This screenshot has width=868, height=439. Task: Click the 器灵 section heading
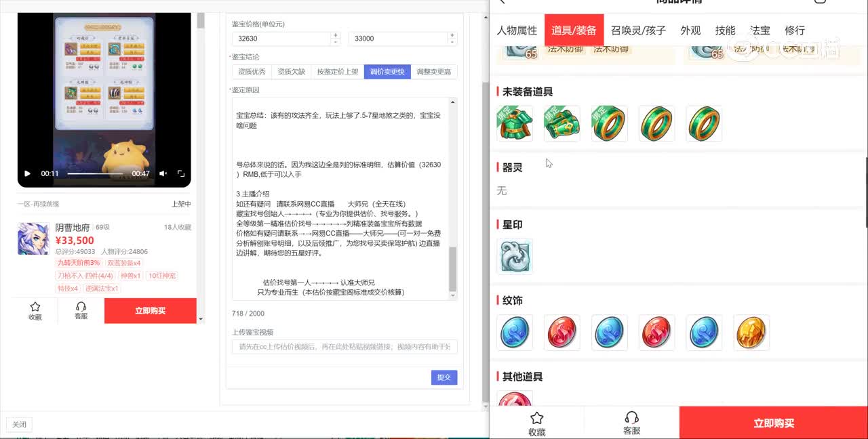(x=512, y=167)
